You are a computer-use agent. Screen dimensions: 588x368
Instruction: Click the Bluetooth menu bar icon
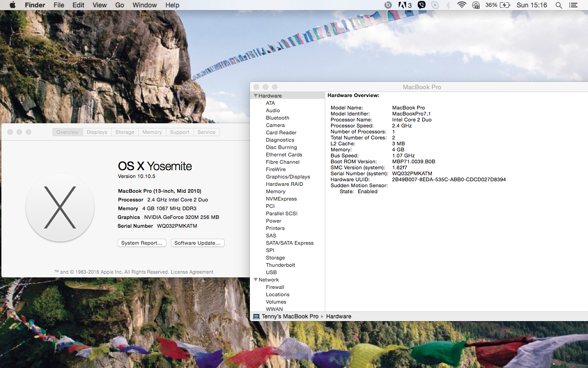[448, 5]
